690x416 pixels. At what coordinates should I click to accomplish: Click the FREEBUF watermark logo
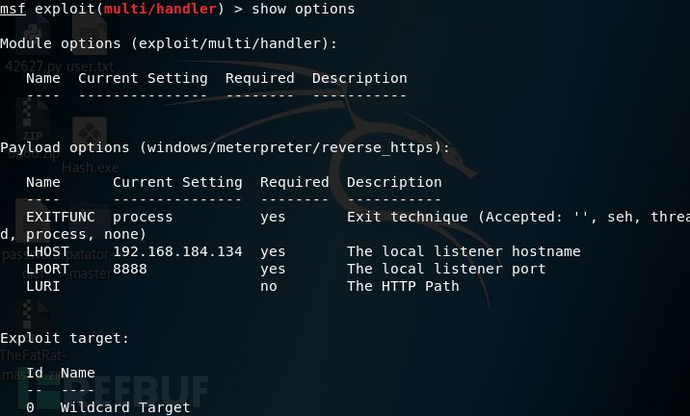click(x=112, y=392)
